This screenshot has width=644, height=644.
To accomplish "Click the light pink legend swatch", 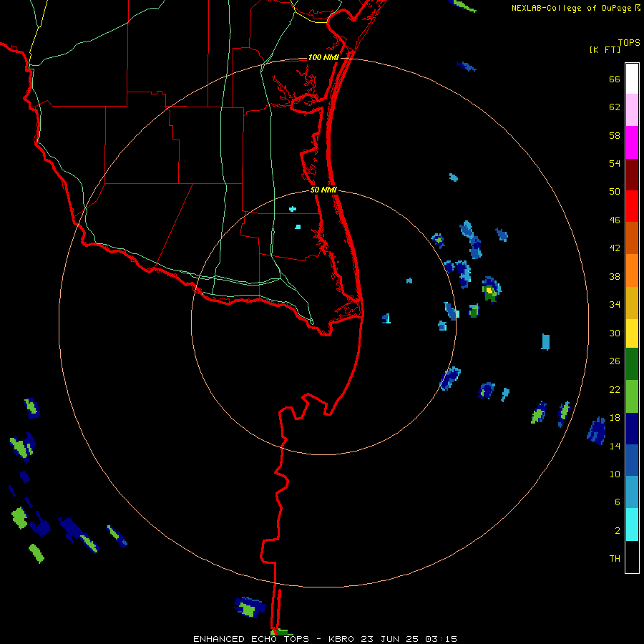I will 632,109.
